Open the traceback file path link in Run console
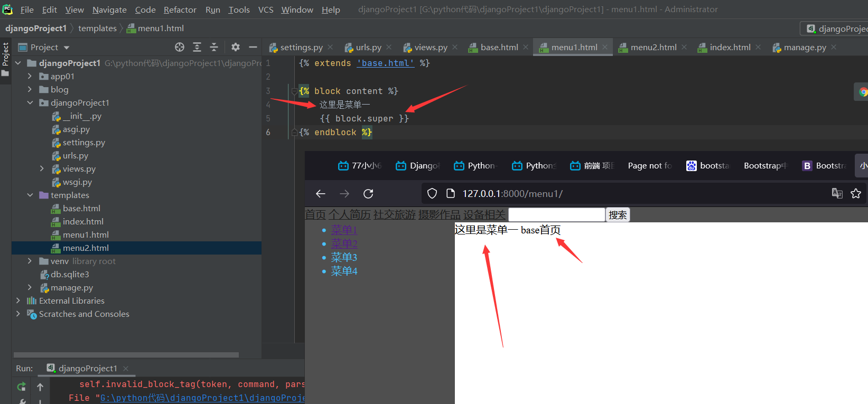The height and width of the screenshot is (404, 868). 203,398
